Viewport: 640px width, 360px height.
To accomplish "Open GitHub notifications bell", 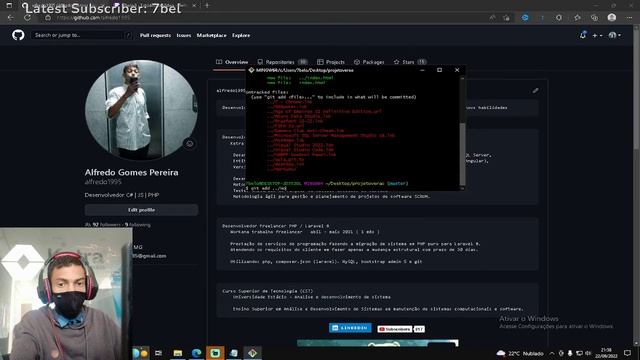I will tap(583, 35).
